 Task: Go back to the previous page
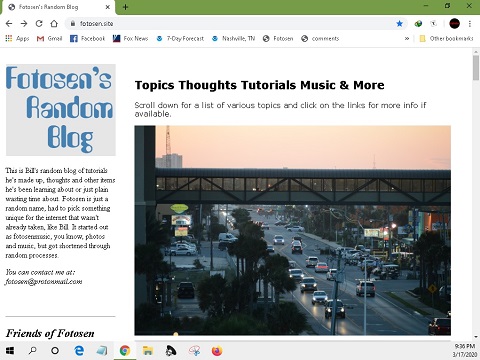9,24
